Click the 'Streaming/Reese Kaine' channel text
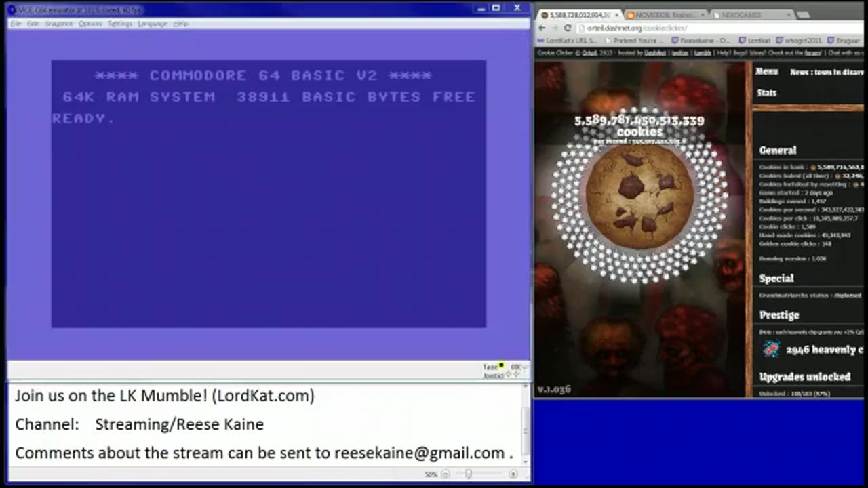 click(179, 424)
